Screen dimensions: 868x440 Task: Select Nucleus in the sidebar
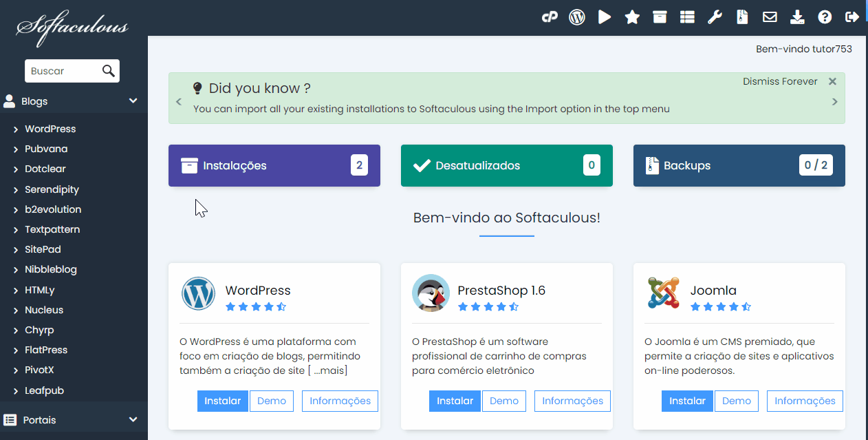44,310
